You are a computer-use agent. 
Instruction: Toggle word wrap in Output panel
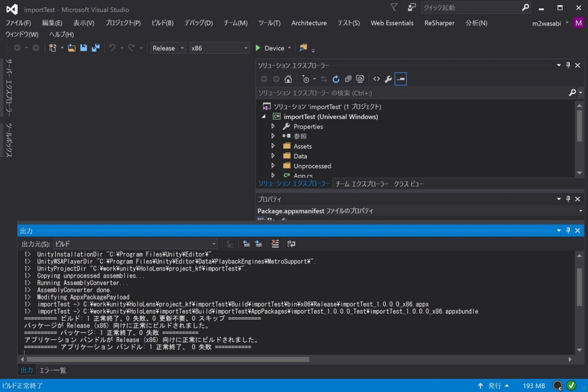(291, 243)
